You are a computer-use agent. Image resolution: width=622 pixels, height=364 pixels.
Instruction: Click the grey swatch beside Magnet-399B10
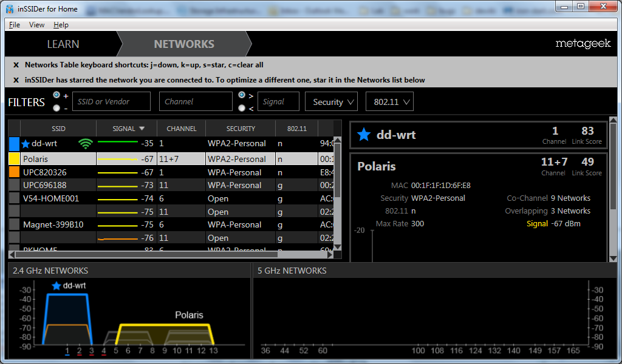(x=15, y=224)
